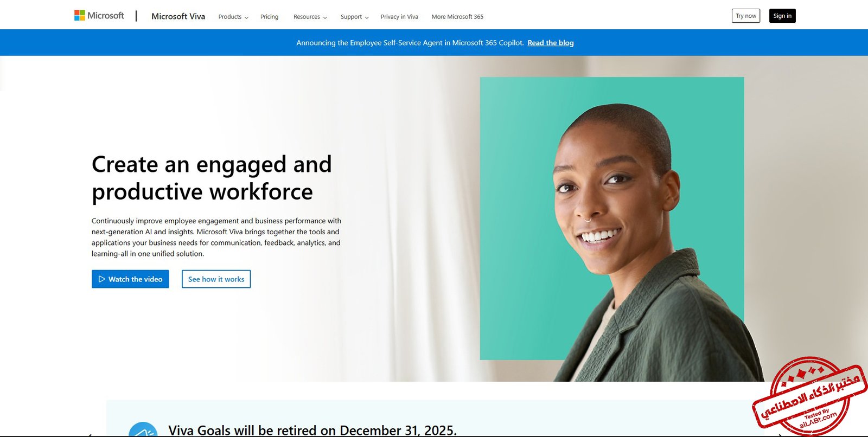Image resolution: width=868 pixels, height=437 pixels.
Task: Open the Resources dropdown menu
Action: (x=310, y=17)
